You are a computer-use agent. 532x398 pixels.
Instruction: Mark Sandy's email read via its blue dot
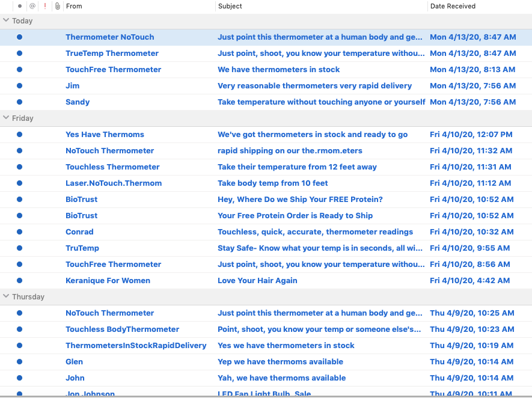[19, 102]
